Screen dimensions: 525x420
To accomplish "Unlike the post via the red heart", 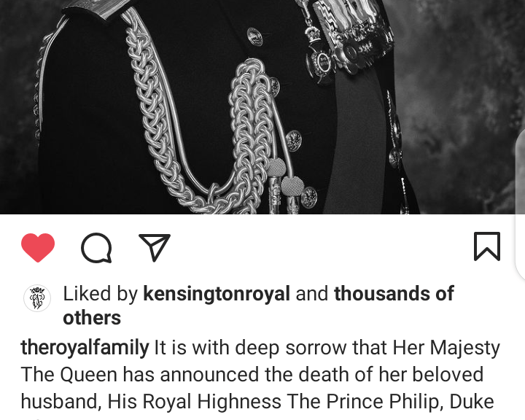I will pyautogui.click(x=38, y=247).
